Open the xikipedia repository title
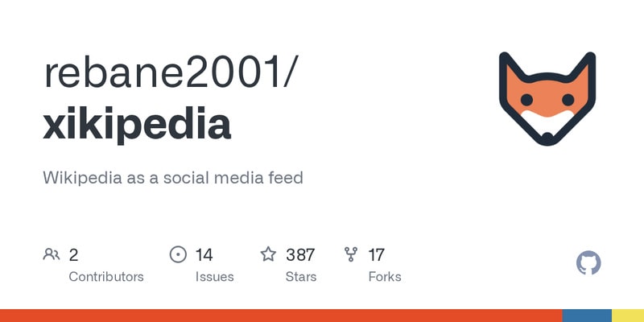The image size is (644, 322). pyautogui.click(x=137, y=124)
